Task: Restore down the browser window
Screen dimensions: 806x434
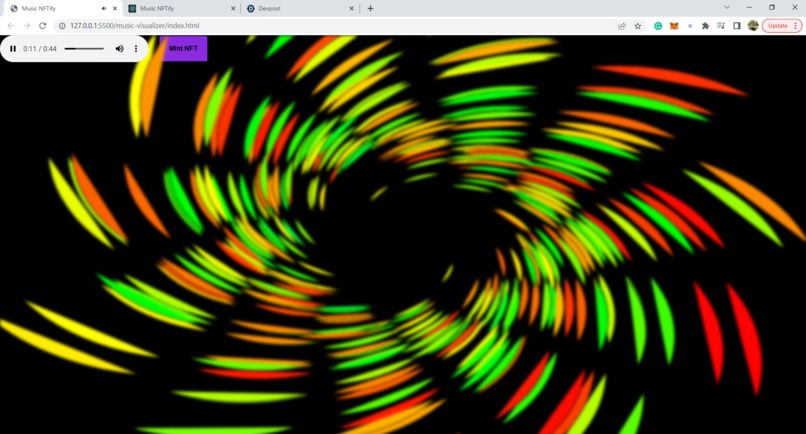Action: (x=772, y=7)
